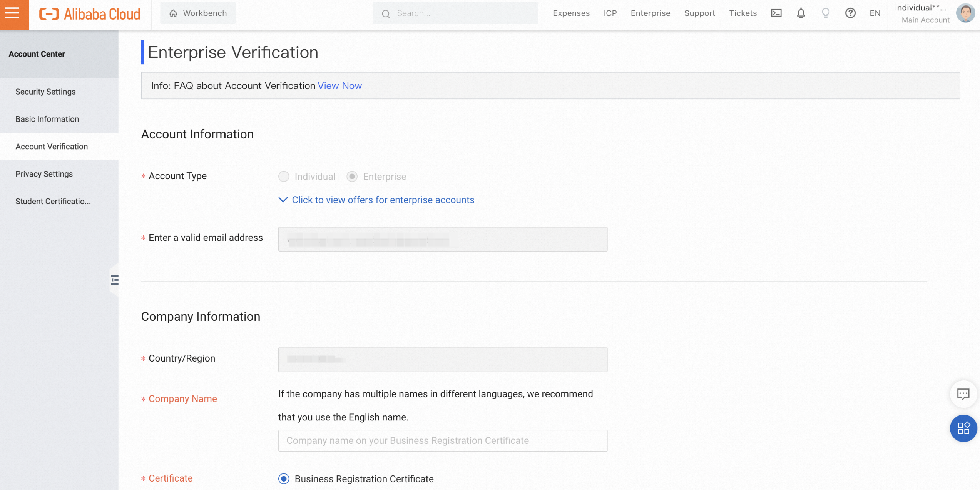Click the email address input field
This screenshot has width=980, height=490.
click(x=443, y=239)
